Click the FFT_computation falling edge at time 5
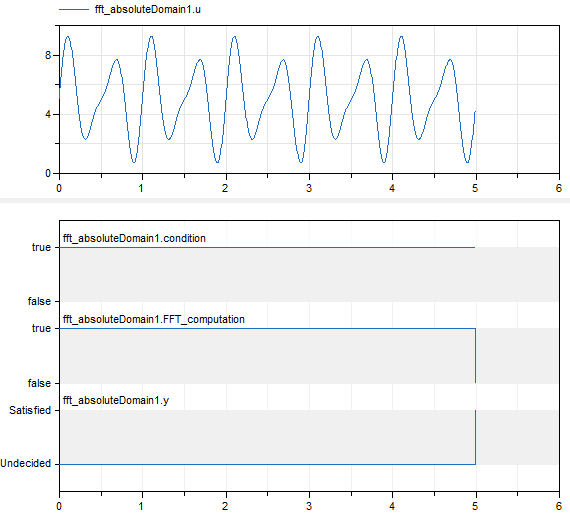 coord(475,356)
